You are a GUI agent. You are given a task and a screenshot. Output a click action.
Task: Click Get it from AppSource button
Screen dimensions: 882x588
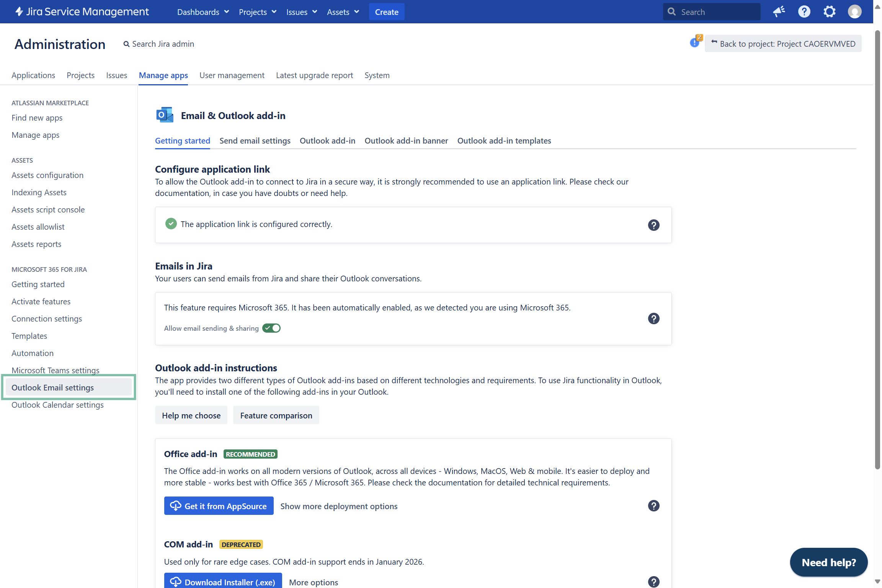pyautogui.click(x=219, y=506)
